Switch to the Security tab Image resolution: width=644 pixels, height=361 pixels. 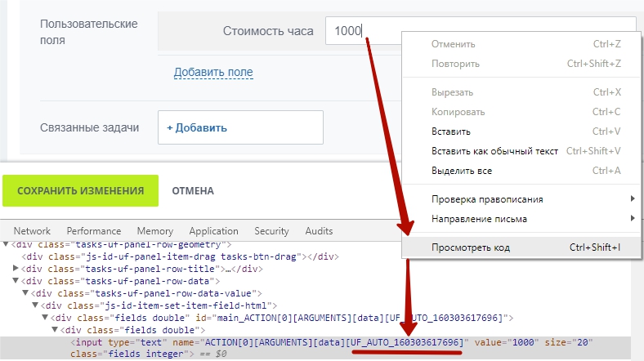tap(271, 231)
